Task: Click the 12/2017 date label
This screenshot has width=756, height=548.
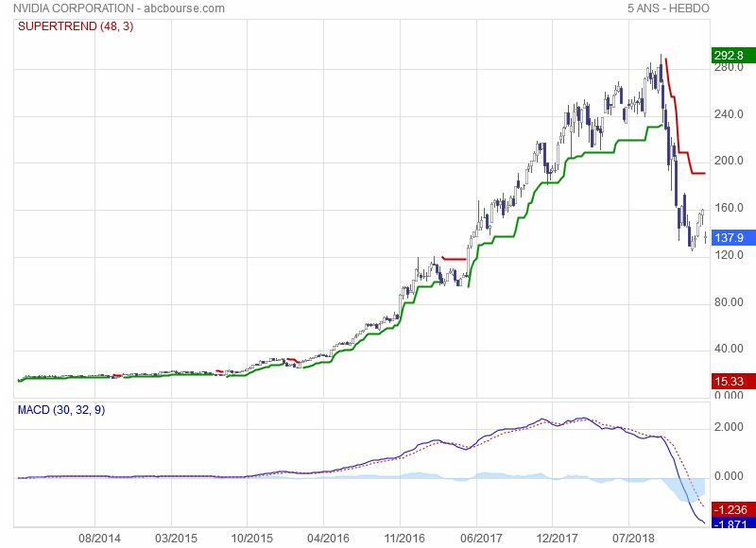Action: pyautogui.click(x=557, y=539)
